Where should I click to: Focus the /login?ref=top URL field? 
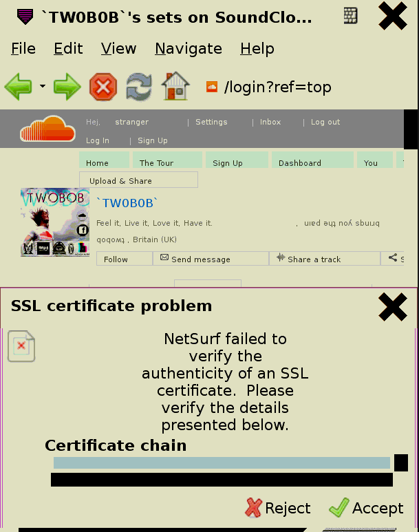(277, 87)
